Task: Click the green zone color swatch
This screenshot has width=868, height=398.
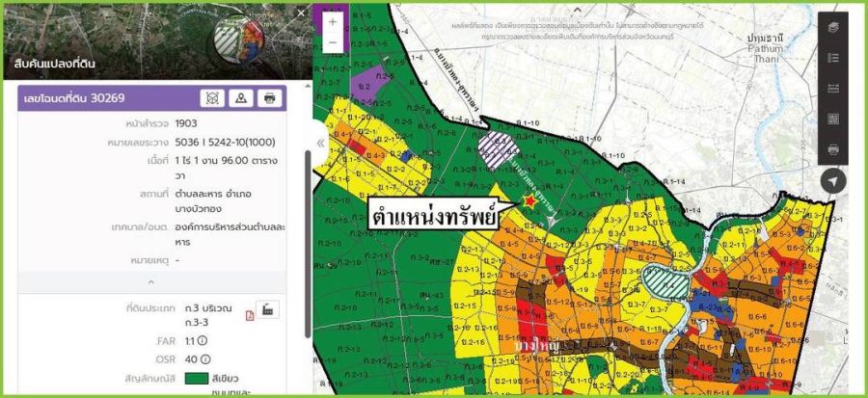Action: pyautogui.click(x=197, y=380)
